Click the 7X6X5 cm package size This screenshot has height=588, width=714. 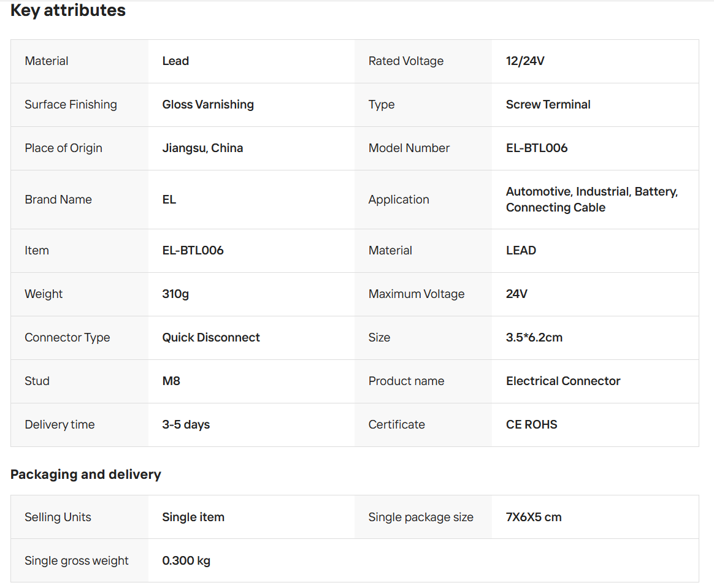(533, 517)
